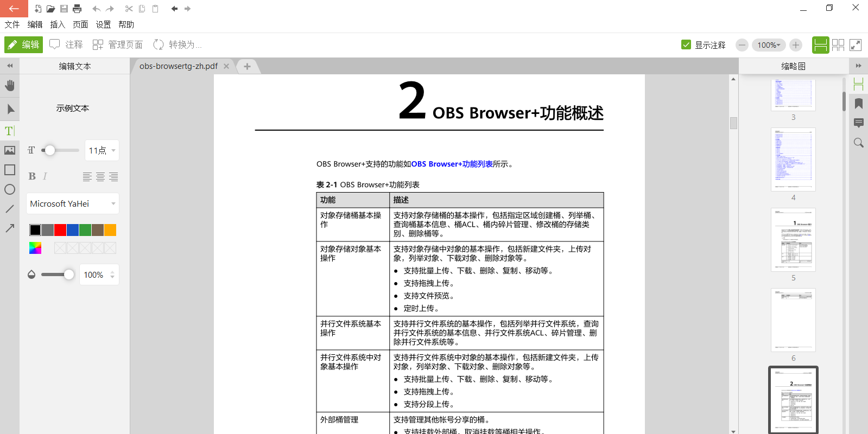
Task: Open the 文件 menu
Action: tap(12, 24)
